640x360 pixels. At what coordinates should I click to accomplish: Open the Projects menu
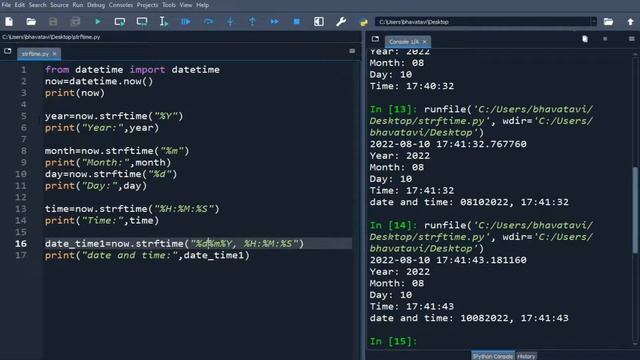[147, 5]
